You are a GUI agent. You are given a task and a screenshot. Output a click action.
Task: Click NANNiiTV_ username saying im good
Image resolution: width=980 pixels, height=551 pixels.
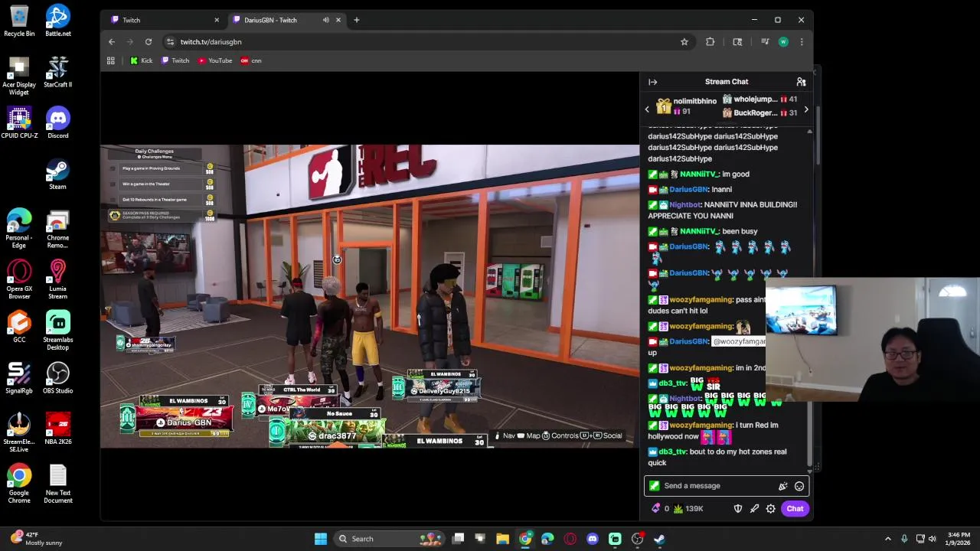coord(698,174)
